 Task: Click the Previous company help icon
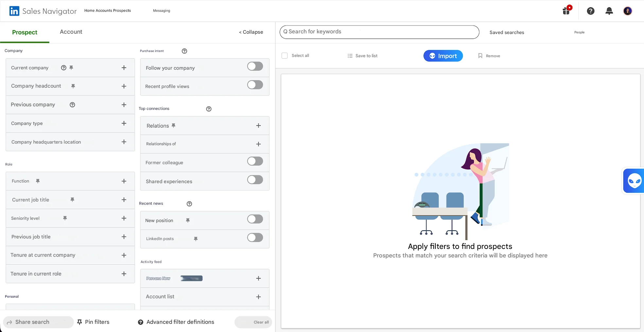(x=72, y=105)
